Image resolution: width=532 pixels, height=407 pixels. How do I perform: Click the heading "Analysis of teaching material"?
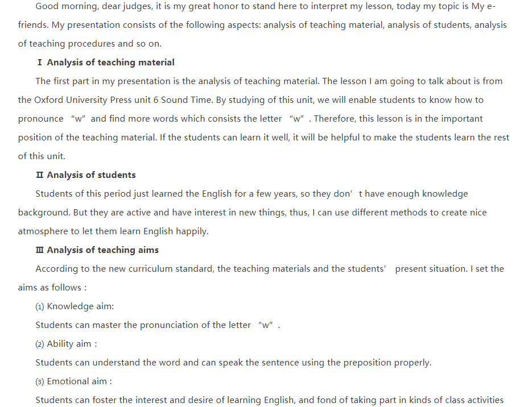tap(110, 63)
